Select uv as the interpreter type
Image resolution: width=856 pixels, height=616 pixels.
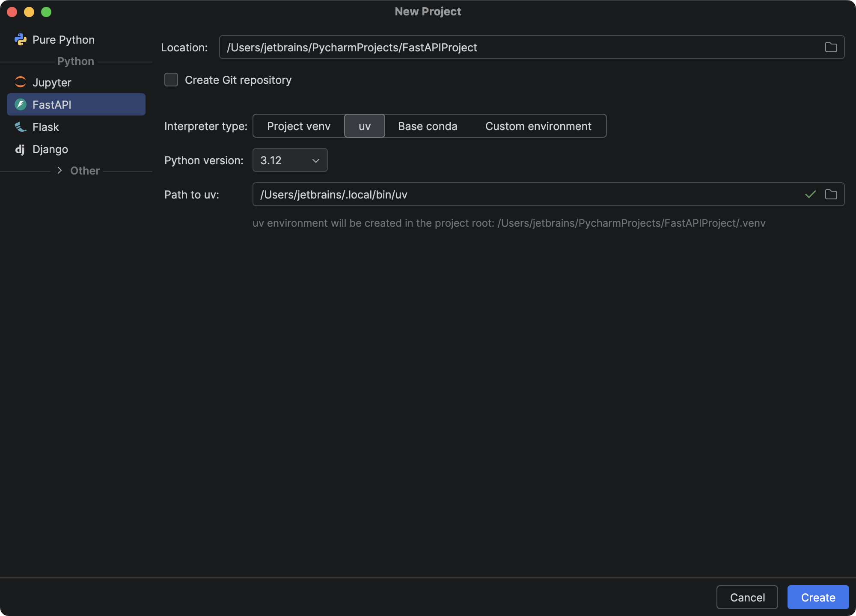364,126
